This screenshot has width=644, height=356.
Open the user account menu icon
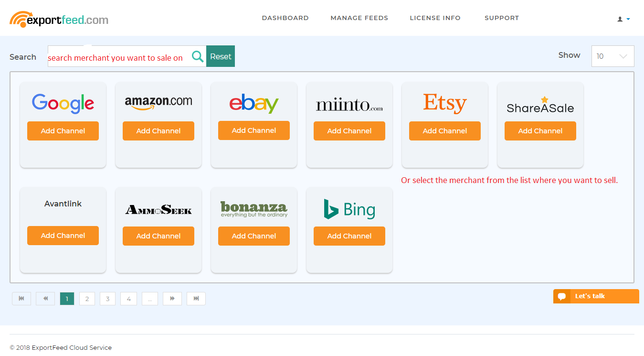[623, 19]
